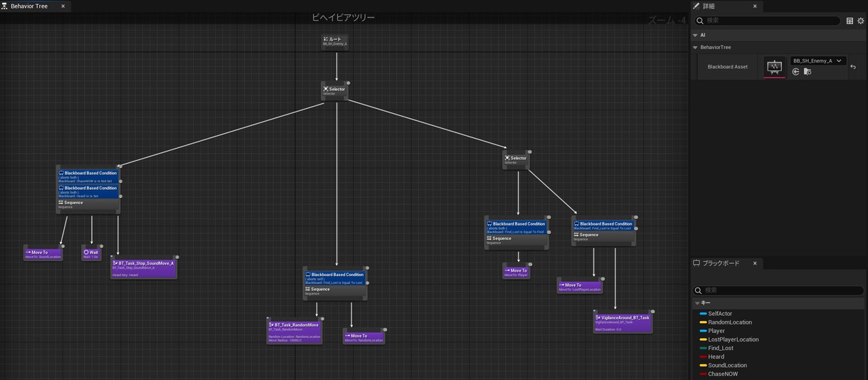This screenshot has height=380, width=868.
Task: Open the Blackboard Asset thumbnail
Action: tap(774, 67)
